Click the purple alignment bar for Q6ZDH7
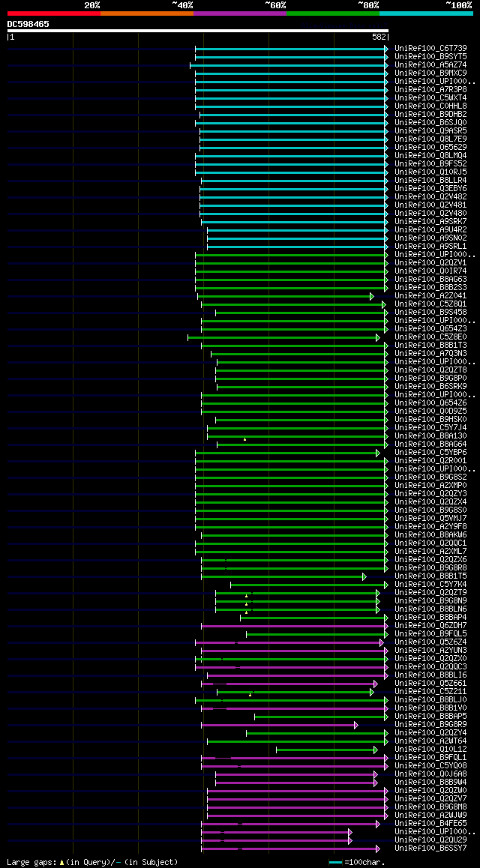 tap(295, 626)
